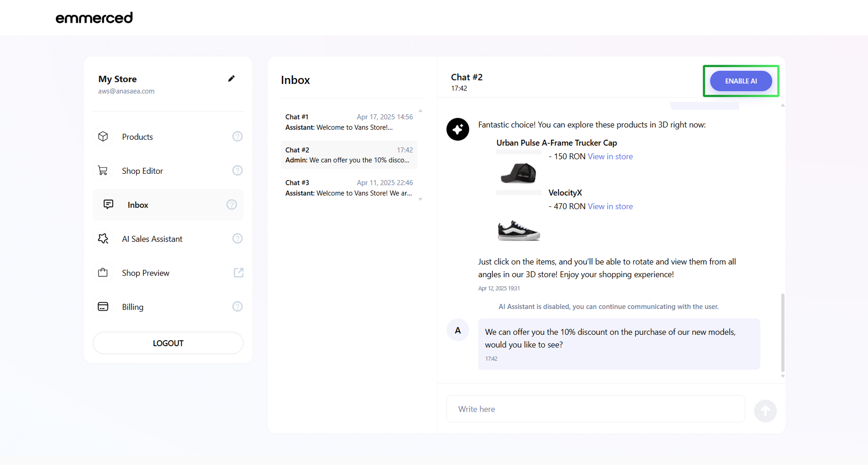
Task: Select Chat #3 conversation in inbox
Action: (x=348, y=188)
